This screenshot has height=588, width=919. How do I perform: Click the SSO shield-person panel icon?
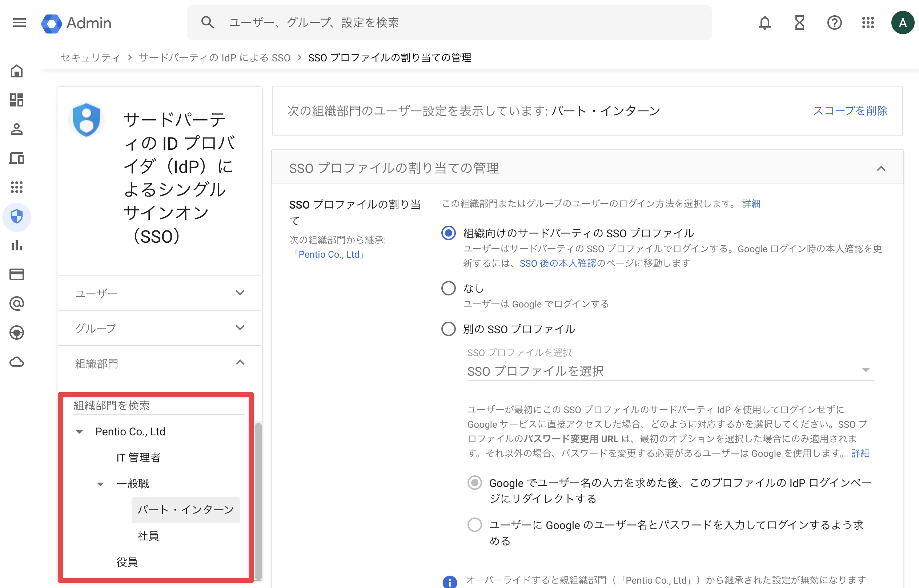(87, 120)
